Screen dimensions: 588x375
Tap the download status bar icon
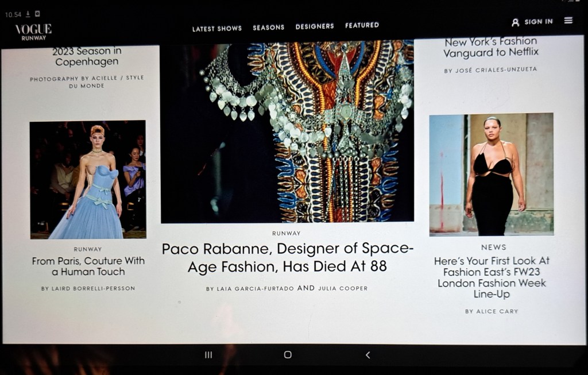point(28,14)
